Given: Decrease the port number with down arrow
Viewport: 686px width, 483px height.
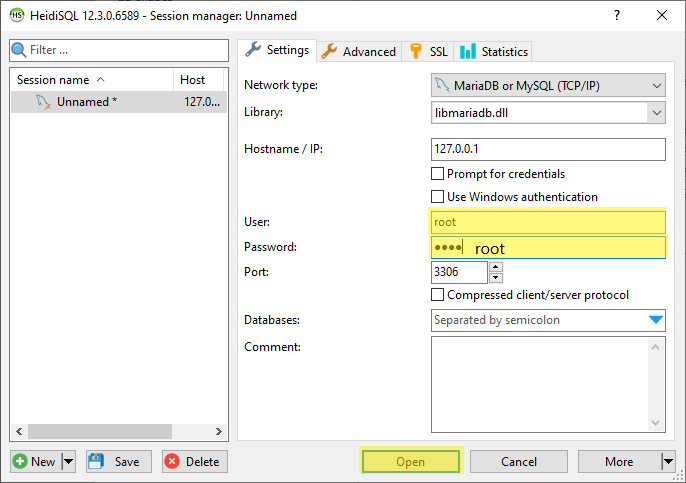Looking at the screenshot, I should coord(495,278).
